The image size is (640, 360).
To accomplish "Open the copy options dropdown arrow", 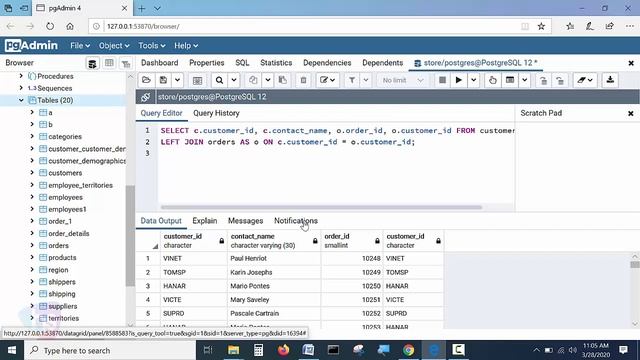I will point(268,80).
